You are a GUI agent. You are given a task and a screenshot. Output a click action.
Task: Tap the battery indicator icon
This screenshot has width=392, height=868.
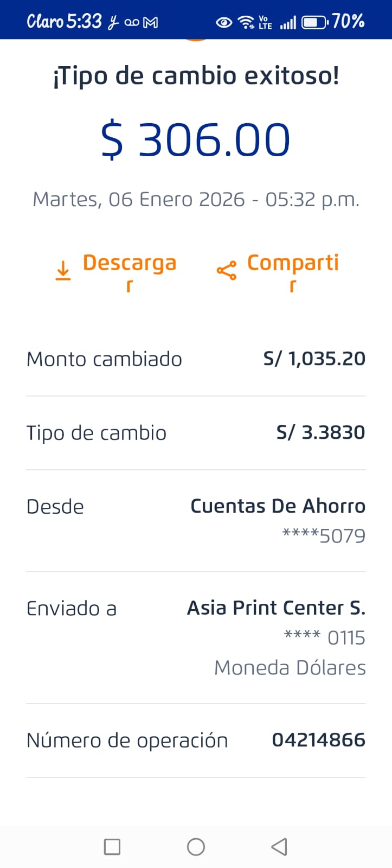(314, 22)
